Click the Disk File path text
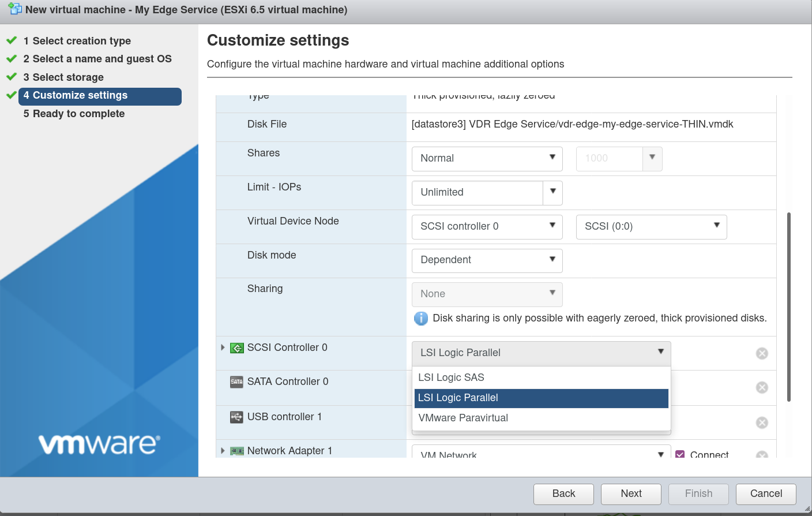The image size is (812, 516). pyautogui.click(x=572, y=125)
